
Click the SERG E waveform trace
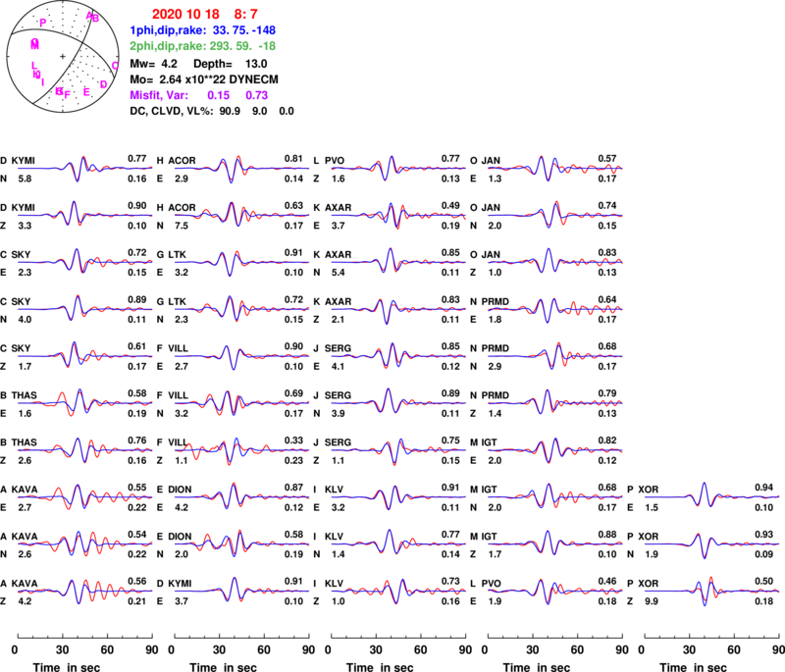tap(398, 356)
